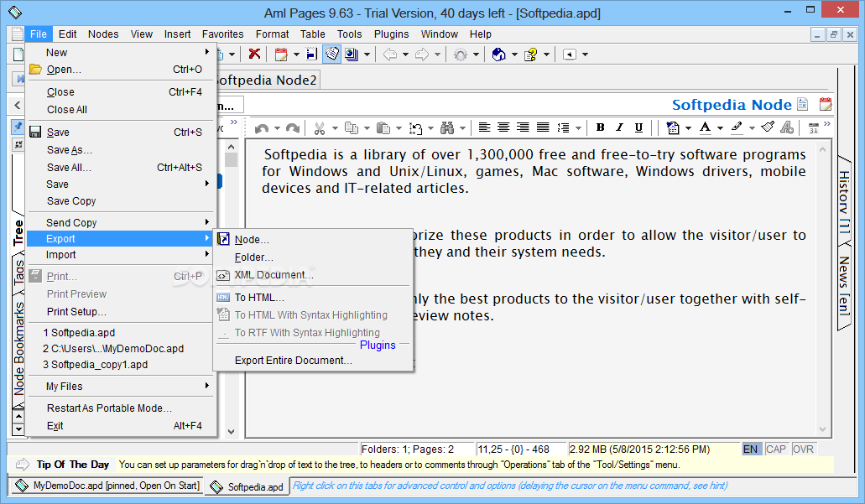Expand the Send Copy submenu
865x504 pixels.
120,223
